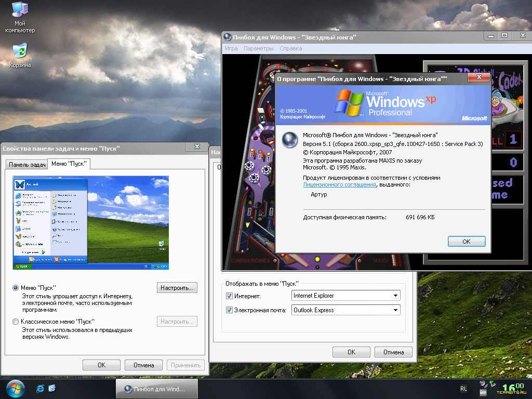The image size is (532, 399).
Task: Expand the Internet Explorer dropdown
Action: (x=395, y=296)
